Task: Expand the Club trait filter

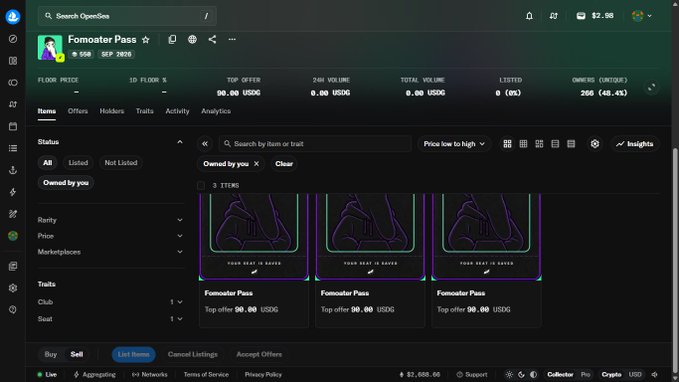Action: click(x=110, y=302)
